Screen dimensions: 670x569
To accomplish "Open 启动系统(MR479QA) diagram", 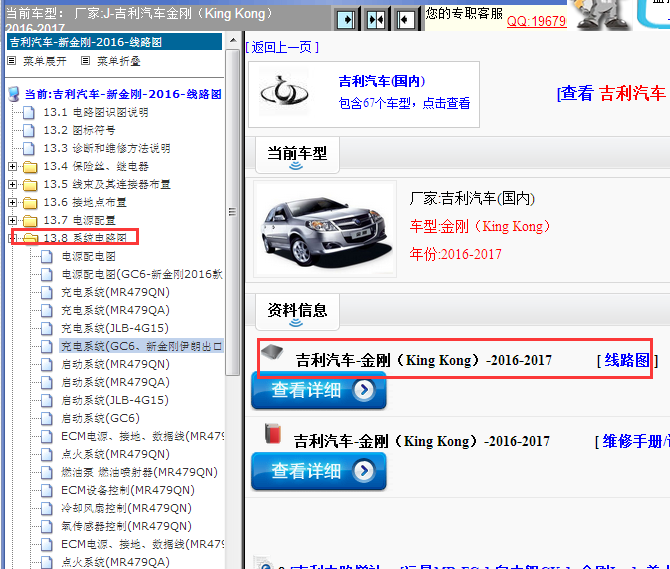I will [x=115, y=382].
